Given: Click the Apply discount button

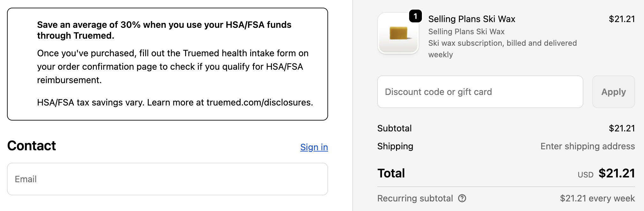Looking at the screenshot, I should pyautogui.click(x=613, y=92).
